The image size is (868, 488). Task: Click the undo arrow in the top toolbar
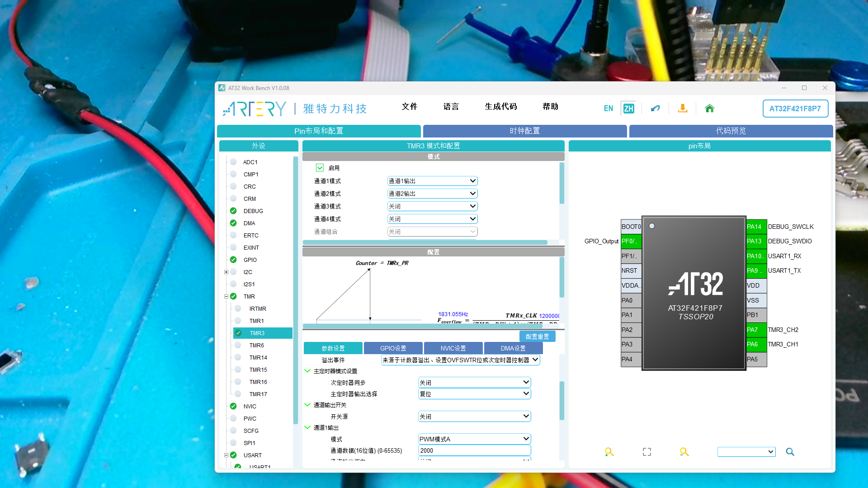point(655,109)
